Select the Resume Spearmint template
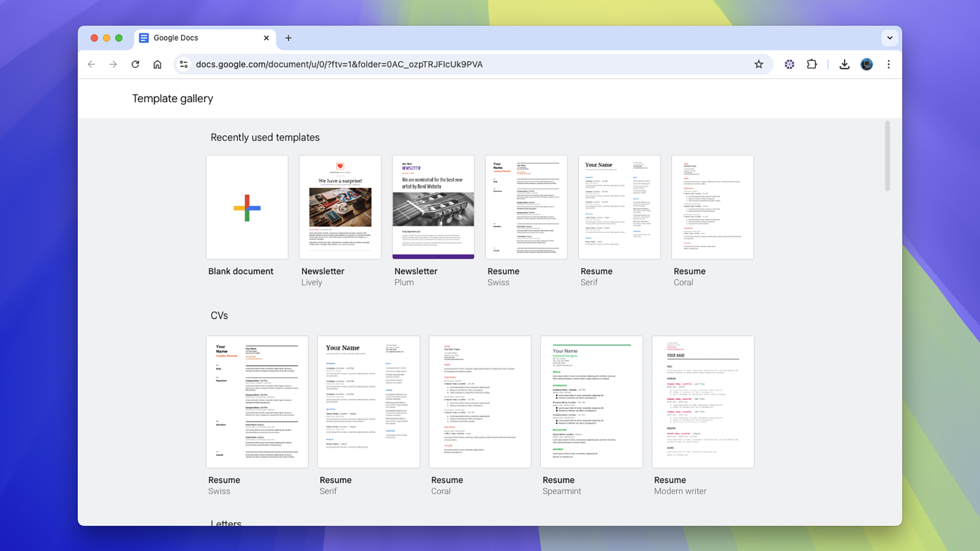The width and height of the screenshot is (980, 551). [x=591, y=401]
